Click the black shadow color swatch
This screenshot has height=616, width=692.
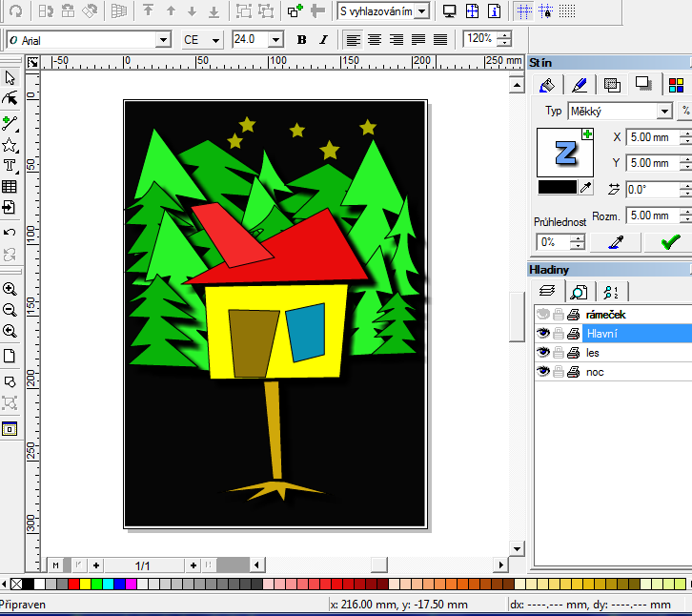pyautogui.click(x=558, y=187)
